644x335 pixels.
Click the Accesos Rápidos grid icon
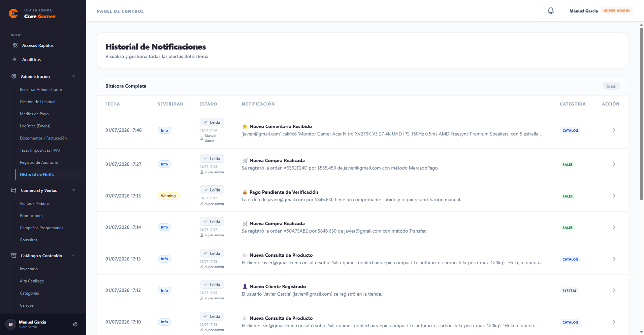(x=15, y=45)
